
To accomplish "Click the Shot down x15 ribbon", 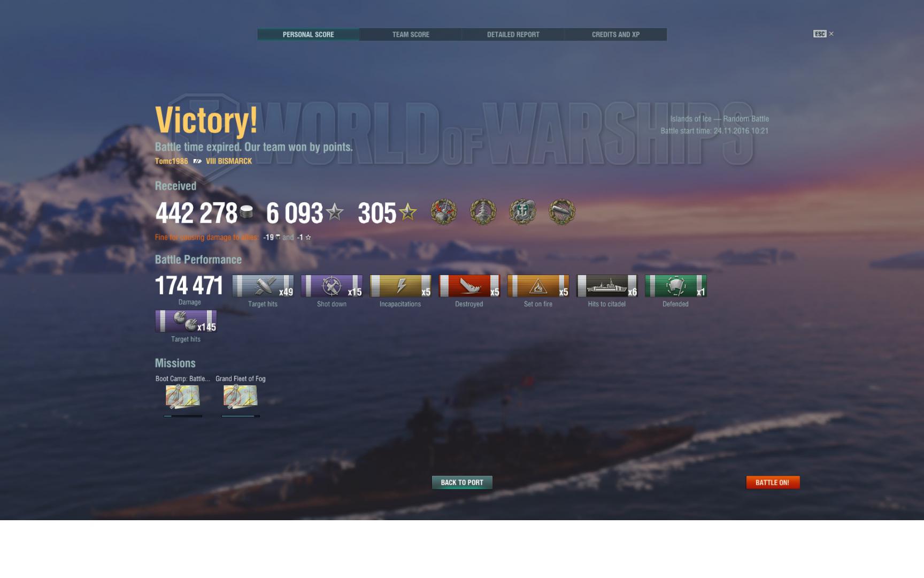I will tap(332, 286).
